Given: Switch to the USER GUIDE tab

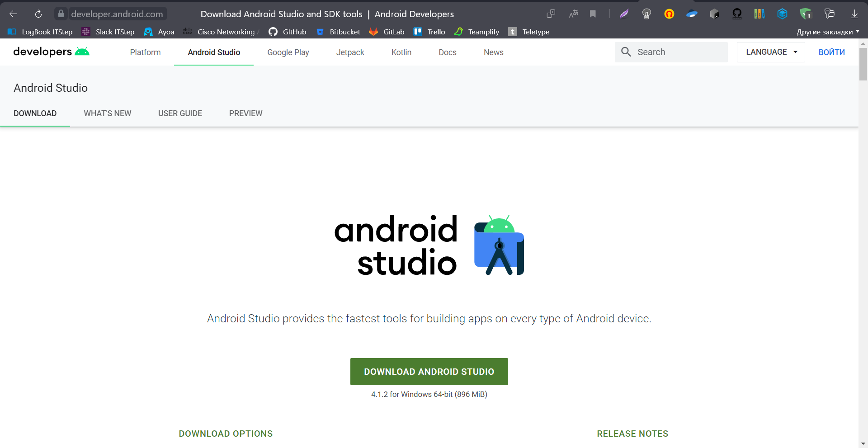Looking at the screenshot, I should click(x=180, y=113).
